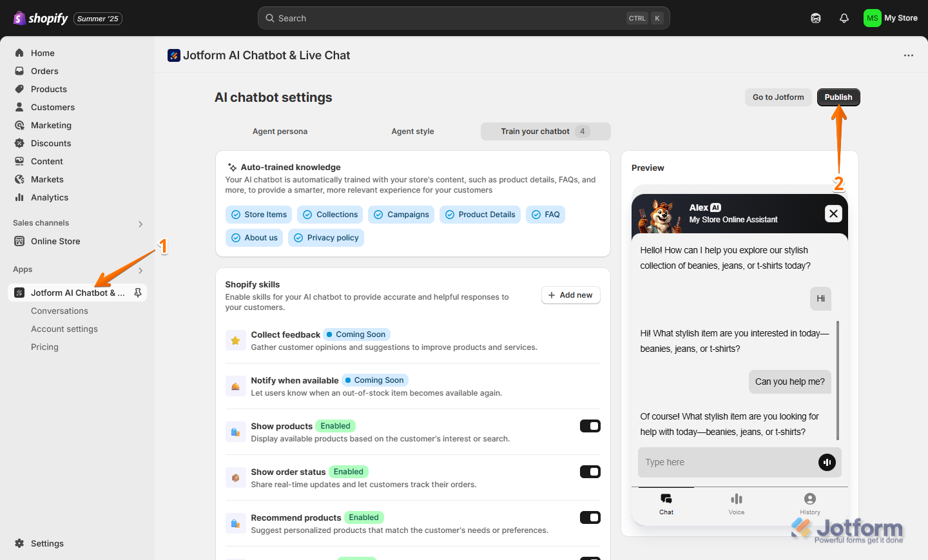Screen dimensions: 928x560
Task: Toggle the Store Items knowledge chip
Action: click(258, 215)
